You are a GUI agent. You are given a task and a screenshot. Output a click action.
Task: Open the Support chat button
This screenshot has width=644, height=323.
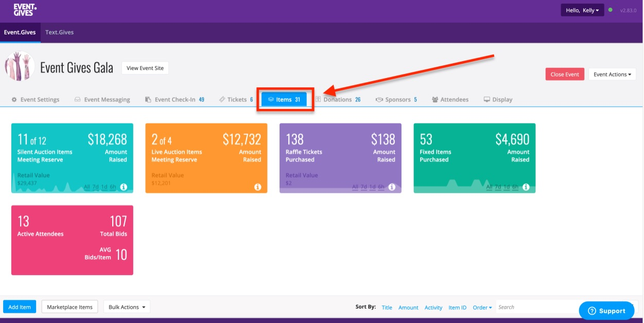point(606,311)
